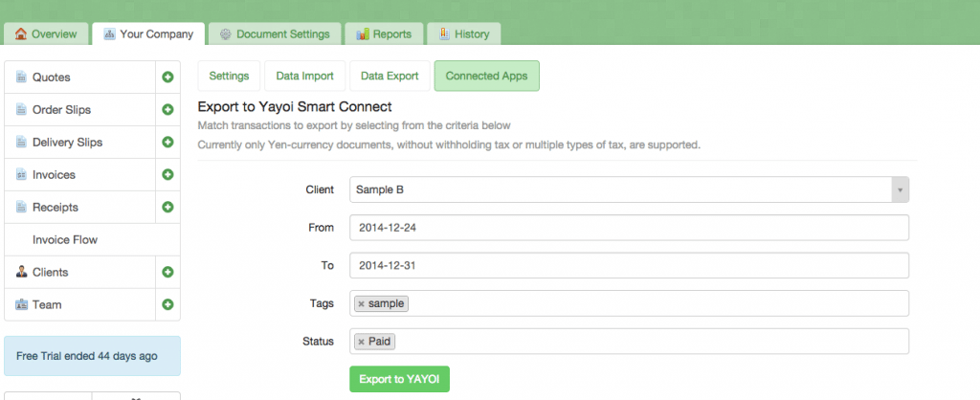980x400 pixels.
Task: Remove the Paid status with its x
Action: coord(361,342)
